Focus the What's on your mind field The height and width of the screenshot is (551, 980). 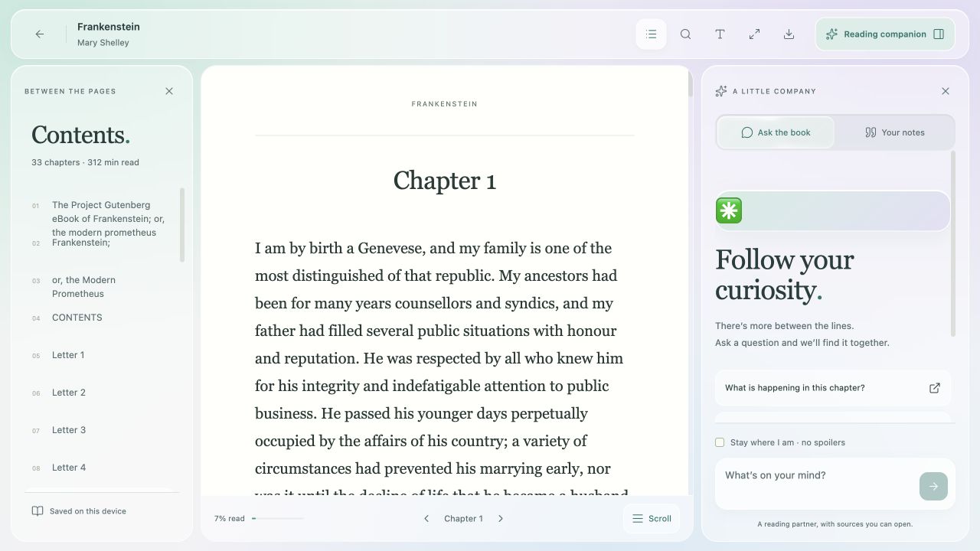(x=817, y=484)
